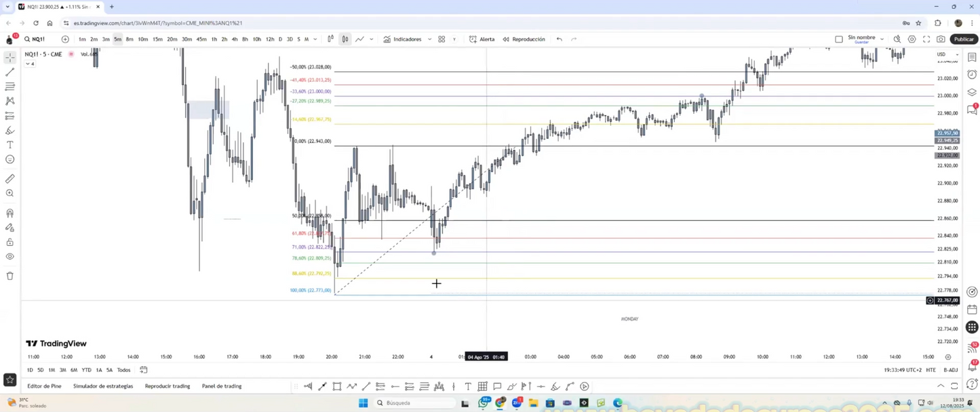Toggle the NQ1! series visibility marker

point(71,54)
